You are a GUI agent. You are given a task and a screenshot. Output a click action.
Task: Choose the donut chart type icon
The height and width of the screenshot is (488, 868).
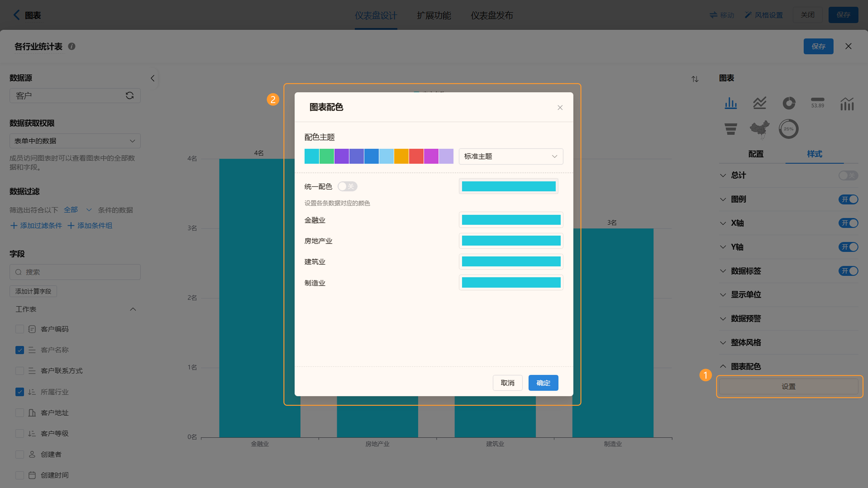point(788,103)
